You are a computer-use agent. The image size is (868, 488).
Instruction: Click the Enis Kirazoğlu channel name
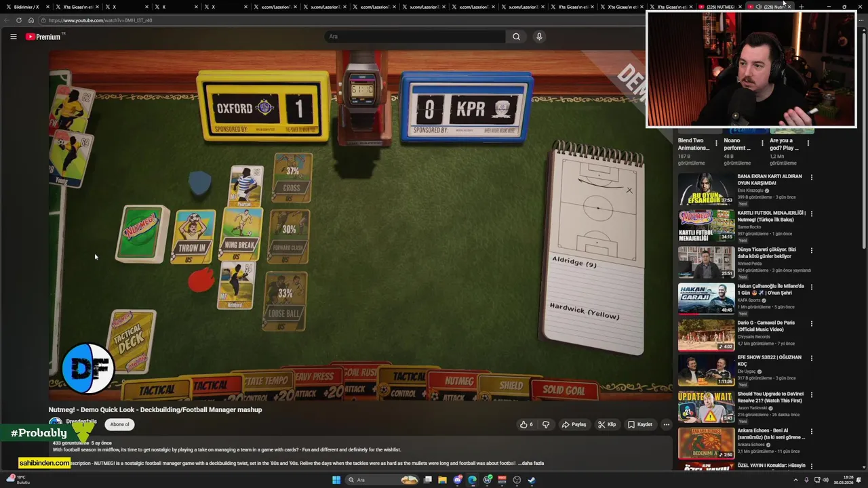(x=751, y=190)
